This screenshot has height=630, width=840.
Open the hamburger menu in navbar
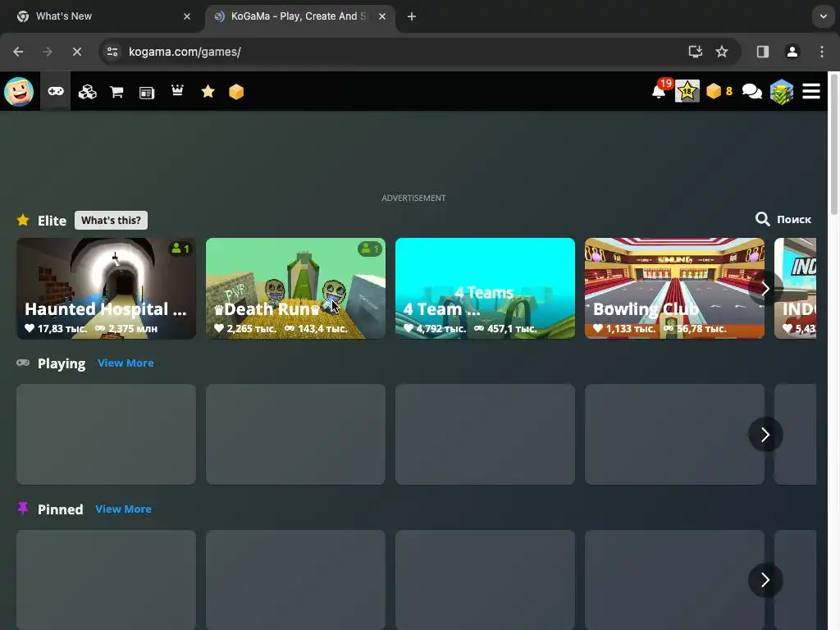[811, 92]
